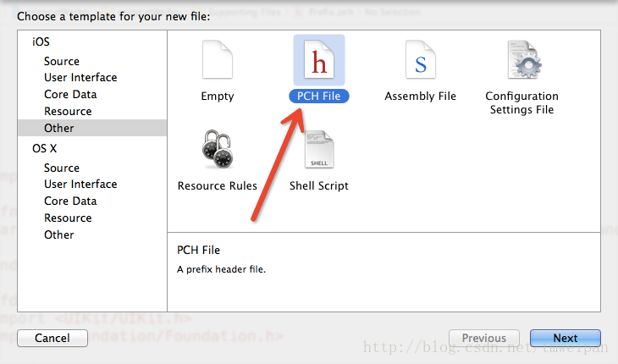Select iOS Resource category
Viewport: 618px width, 364px height.
68,112
